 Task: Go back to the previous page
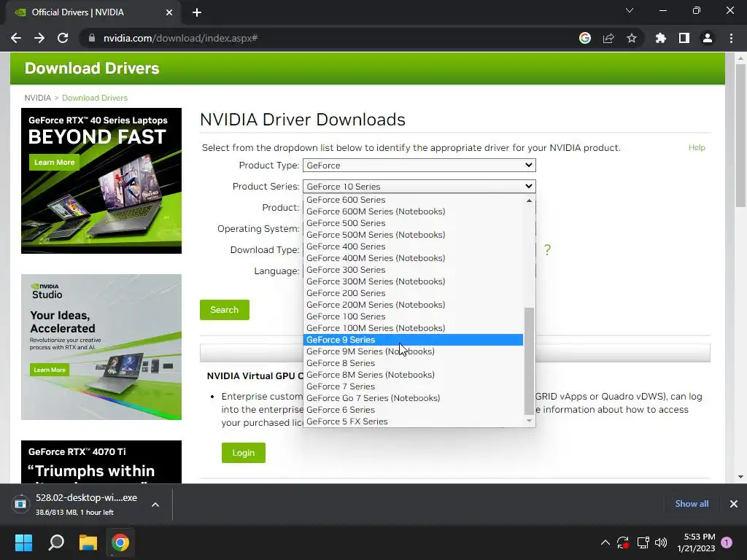point(16,38)
